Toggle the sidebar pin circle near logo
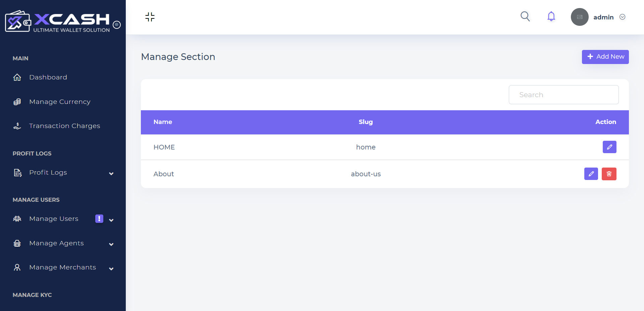644x311 pixels. 117,24
